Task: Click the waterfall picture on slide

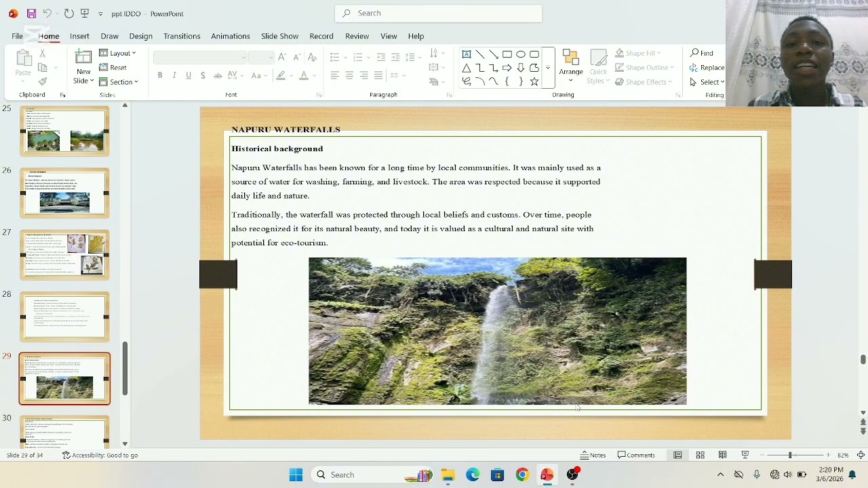Action: [x=497, y=331]
